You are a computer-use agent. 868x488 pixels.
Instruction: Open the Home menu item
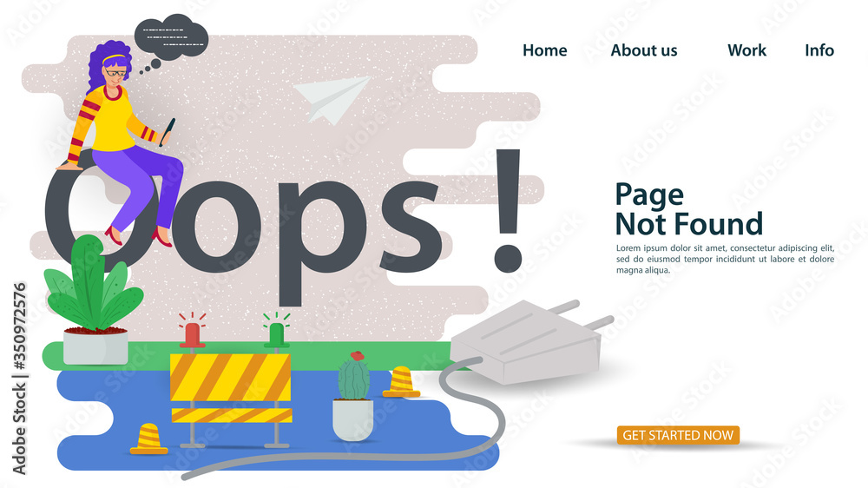(545, 50)
